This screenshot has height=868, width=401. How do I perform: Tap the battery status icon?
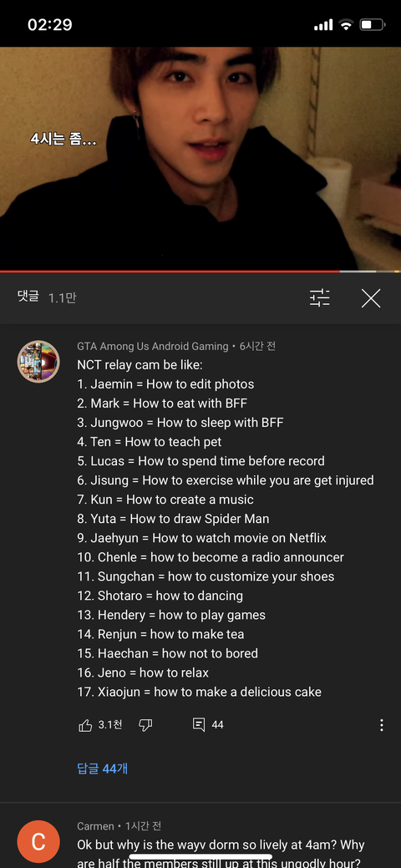coord(373,25)
